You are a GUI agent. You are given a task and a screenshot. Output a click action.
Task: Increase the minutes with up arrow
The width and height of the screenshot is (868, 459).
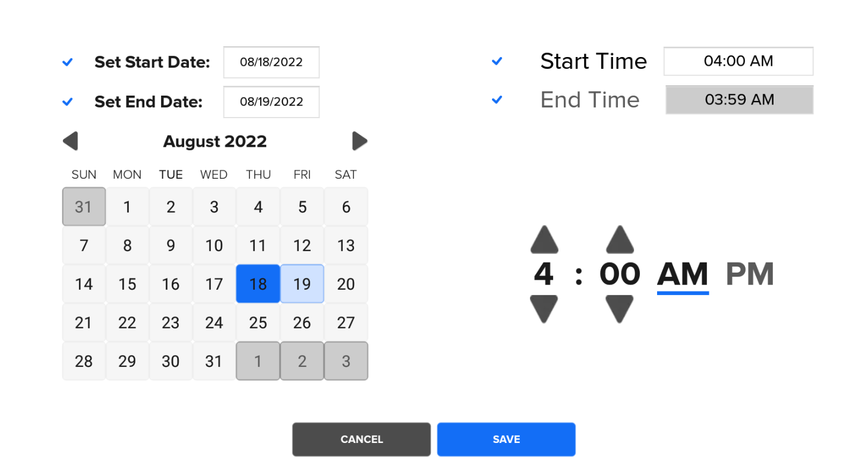pyautogui.click(x=620, y=240)
